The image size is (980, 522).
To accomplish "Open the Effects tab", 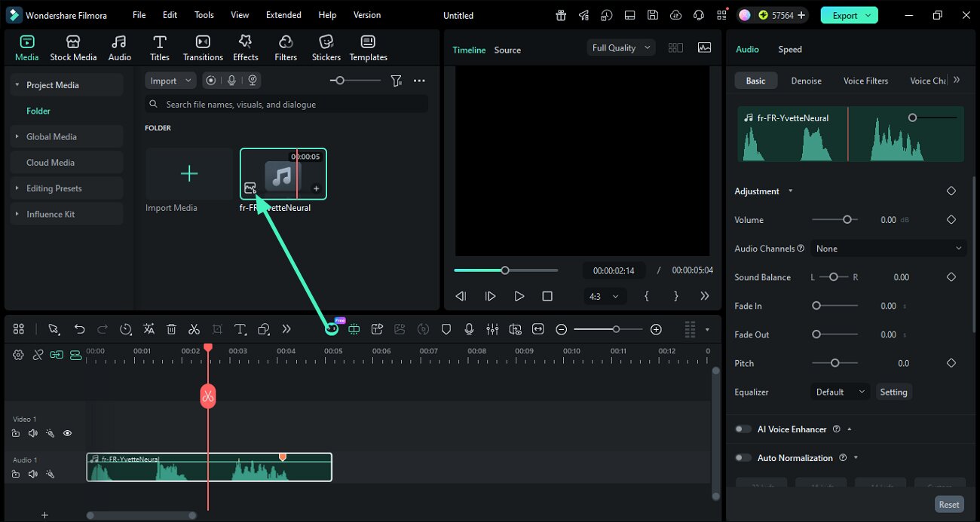I will [x=245, y=48].
